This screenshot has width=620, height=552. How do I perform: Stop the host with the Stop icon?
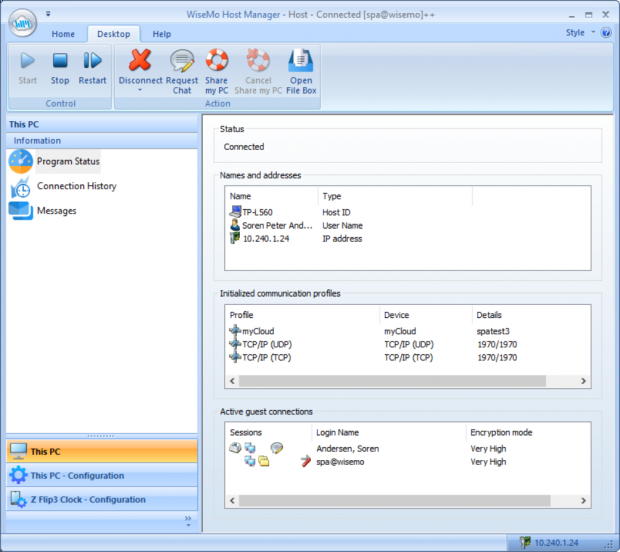(60, 60)
